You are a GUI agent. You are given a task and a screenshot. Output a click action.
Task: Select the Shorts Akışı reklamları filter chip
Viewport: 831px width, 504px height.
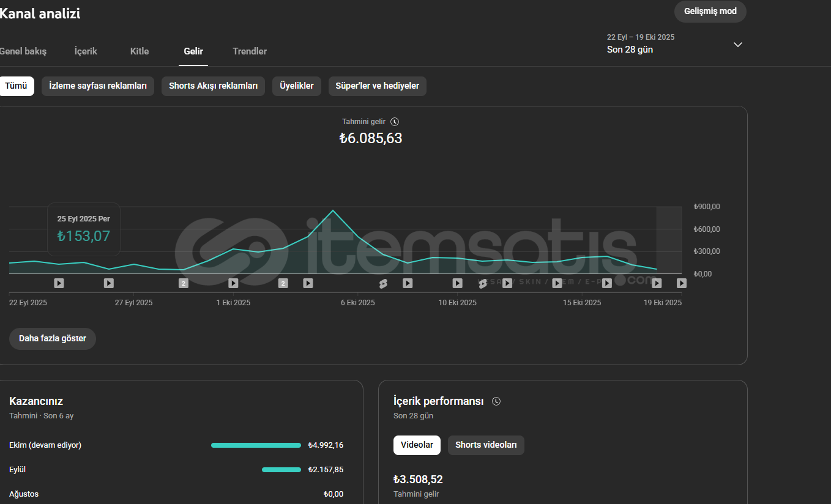pyautogui.click(x=213, y=86)
